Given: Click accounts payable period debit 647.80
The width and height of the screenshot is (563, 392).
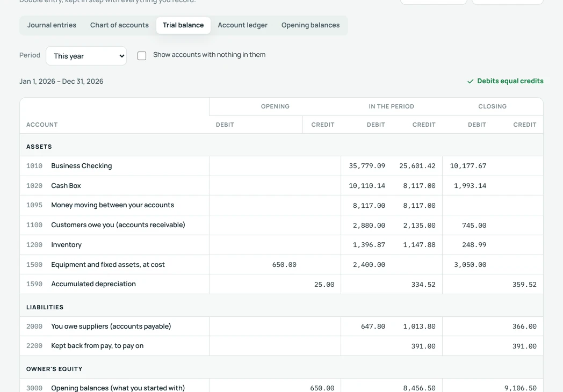Looking at the screenshot, I should click(373, 326).
